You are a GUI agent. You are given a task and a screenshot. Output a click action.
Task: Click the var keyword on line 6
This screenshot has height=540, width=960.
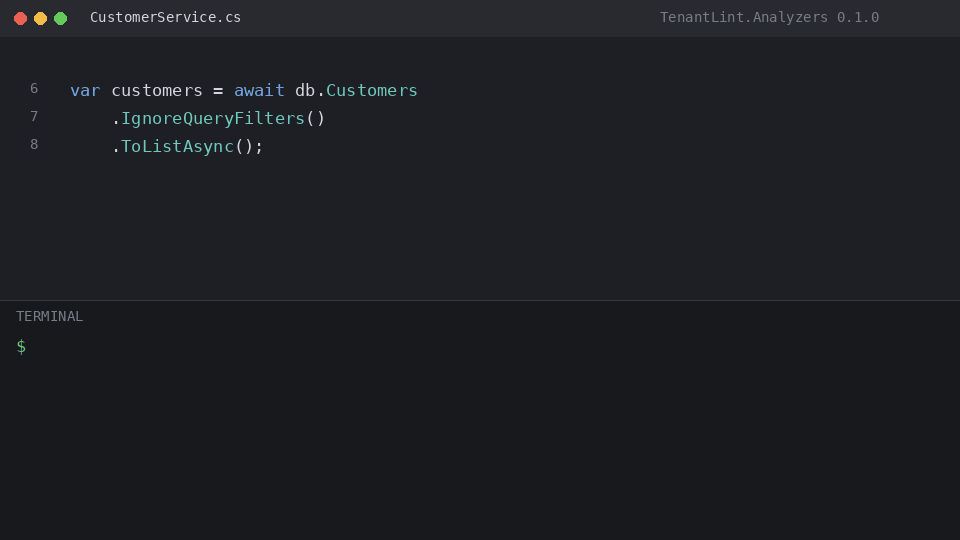tap(85, 91)
